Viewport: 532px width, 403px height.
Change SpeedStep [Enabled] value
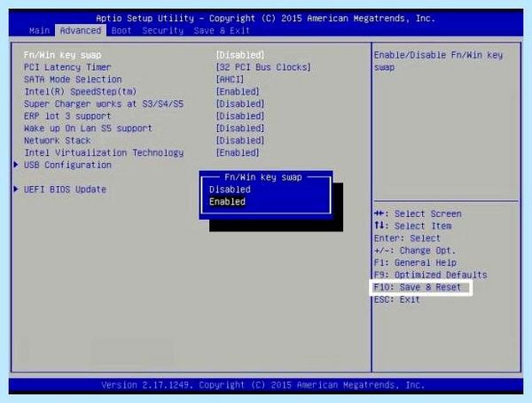(238, 91)
